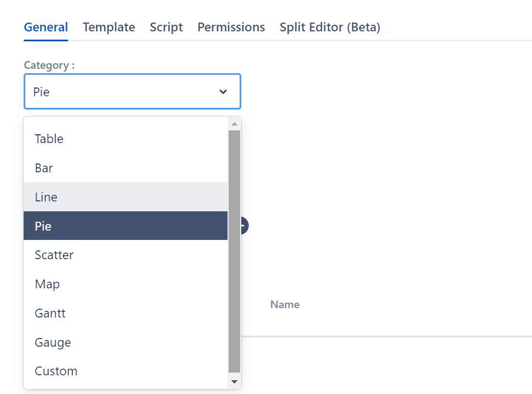Choose the Gantt category option
This screenshot has height=394, width=532.
[125, 313]
